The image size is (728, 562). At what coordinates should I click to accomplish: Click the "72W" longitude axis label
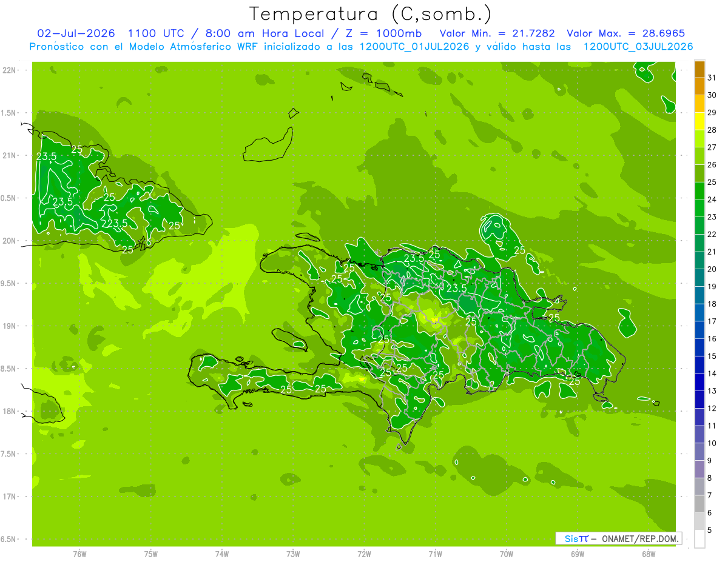[x=364, y=554]
